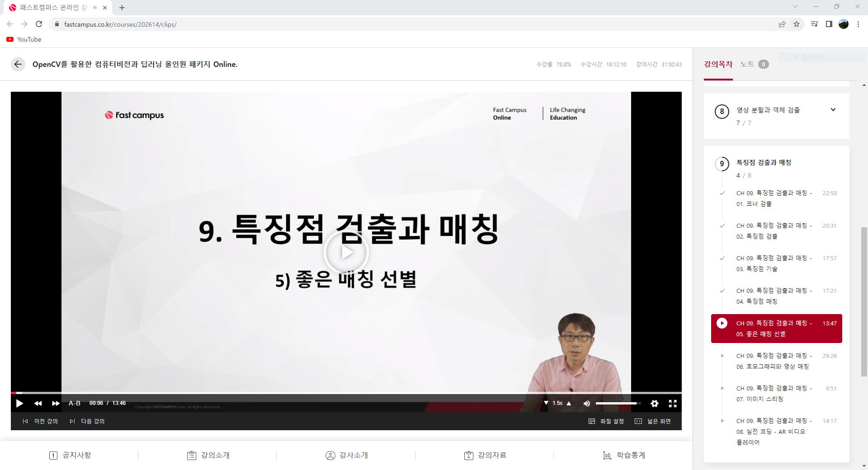Viewport: 868px width, 470px height.
Task: Click the sidebar vertical scrollbar
Action: point(864,301)
